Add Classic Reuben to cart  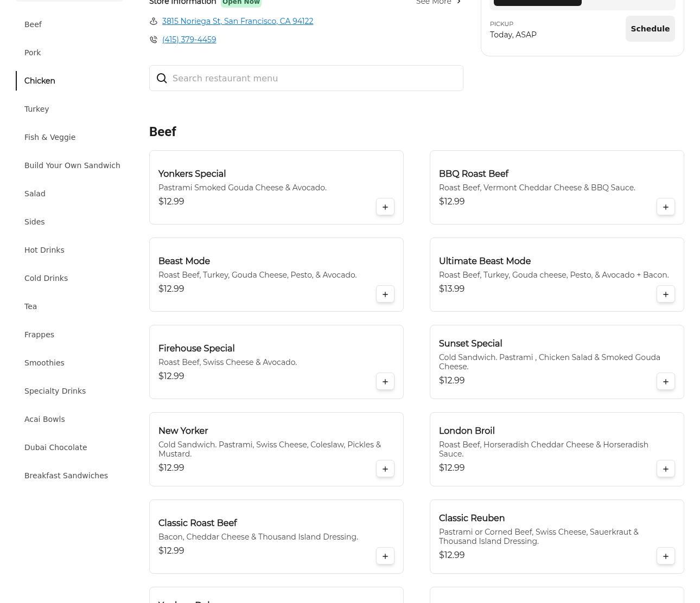(x=665, y=556)
